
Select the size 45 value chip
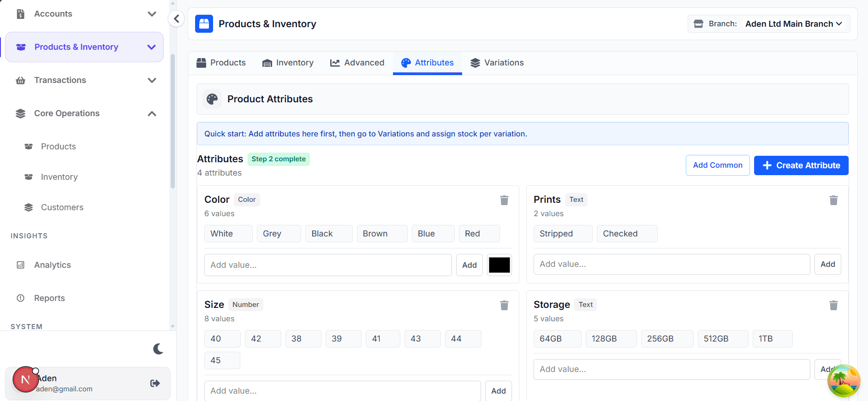222,360
